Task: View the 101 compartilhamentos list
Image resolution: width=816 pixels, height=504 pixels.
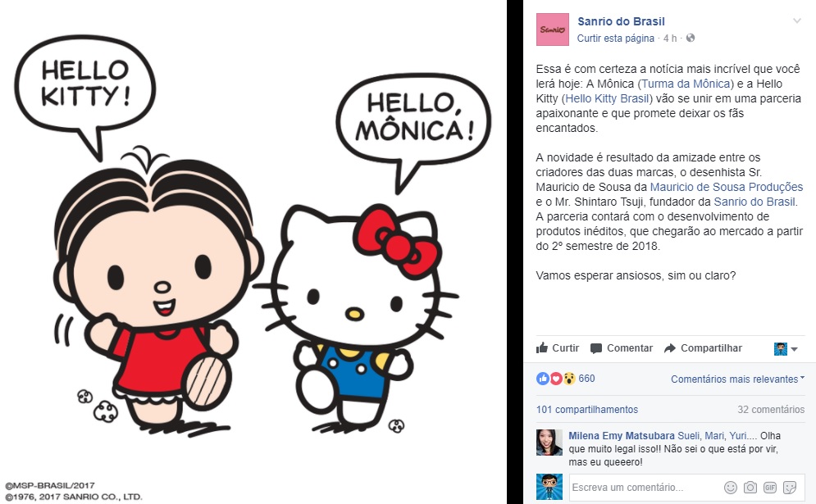Action: click(587, 409)
